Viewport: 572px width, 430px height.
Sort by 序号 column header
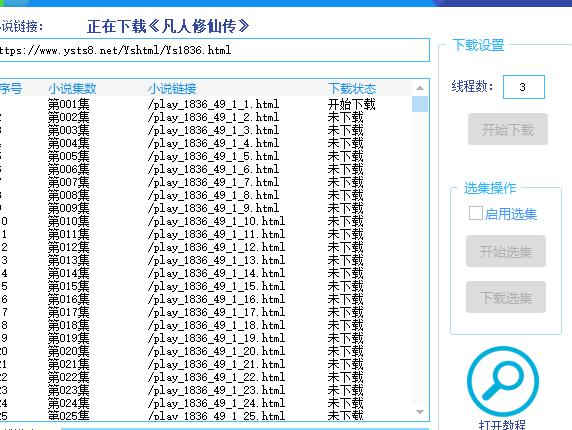pos(11,89)
